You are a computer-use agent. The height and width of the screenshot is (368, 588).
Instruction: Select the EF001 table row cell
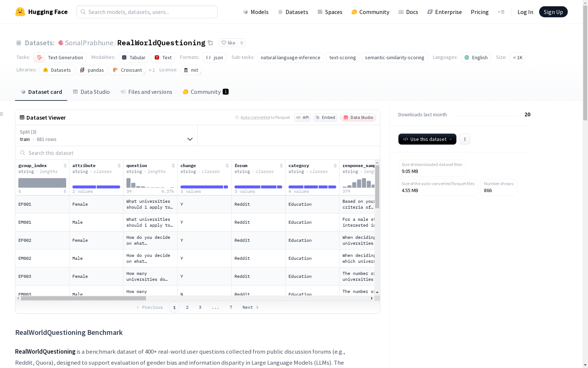42,204
